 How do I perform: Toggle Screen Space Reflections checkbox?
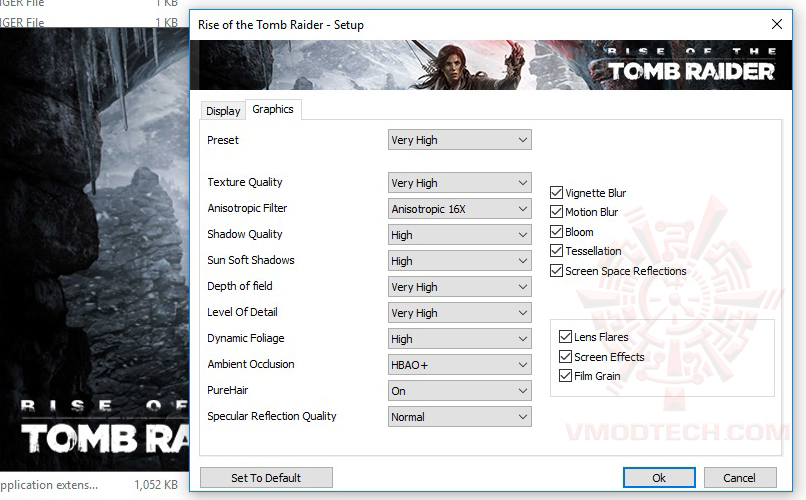coord(556,271)
